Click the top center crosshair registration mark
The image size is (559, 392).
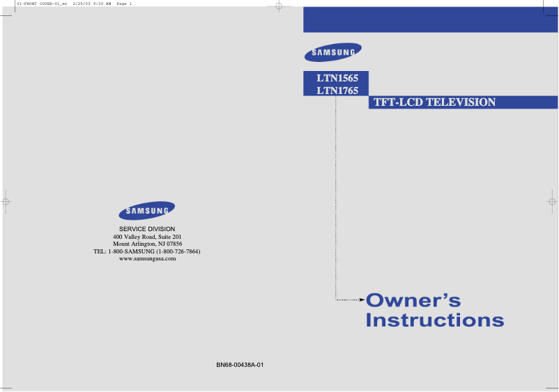coord(278,7)
